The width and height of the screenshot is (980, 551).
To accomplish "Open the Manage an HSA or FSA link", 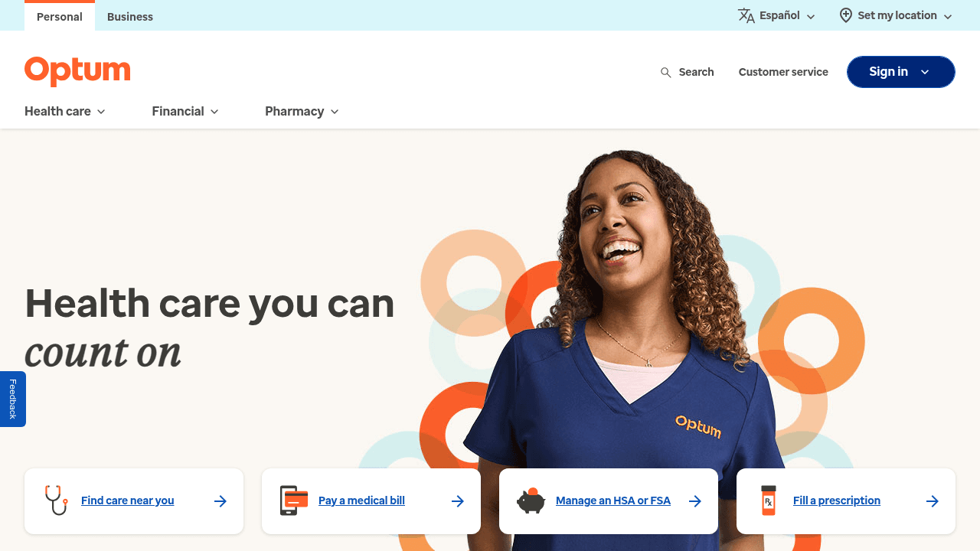I will click(x=613, y=500).
